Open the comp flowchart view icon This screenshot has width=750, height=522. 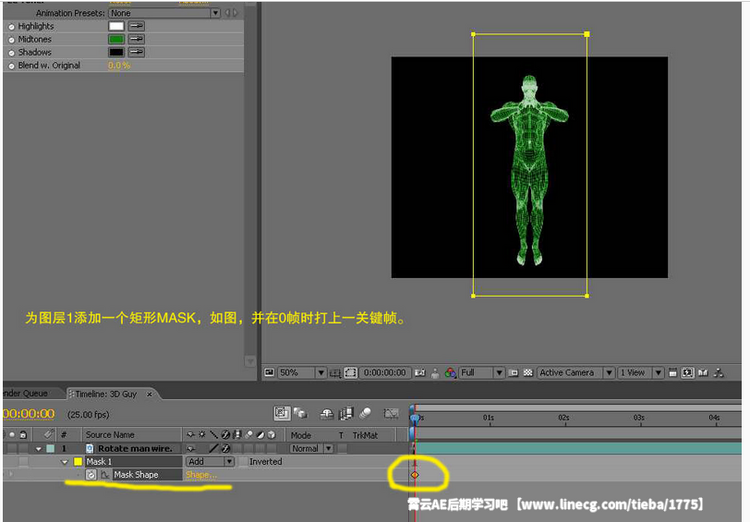pyautogui.click(x=718, y=372)
